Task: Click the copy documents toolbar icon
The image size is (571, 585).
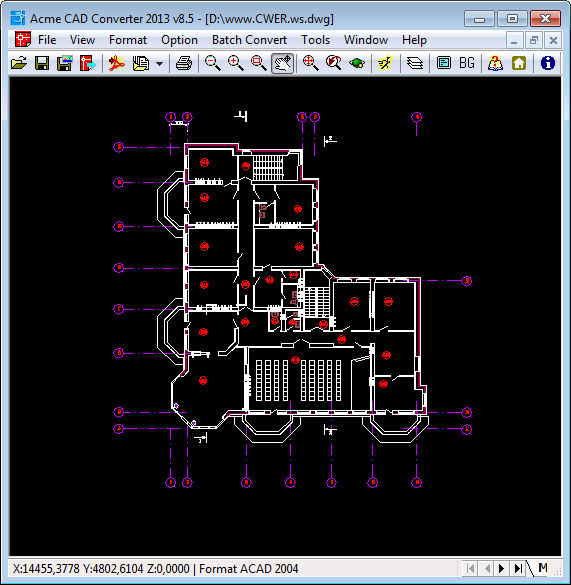Action: pos(141,63)
